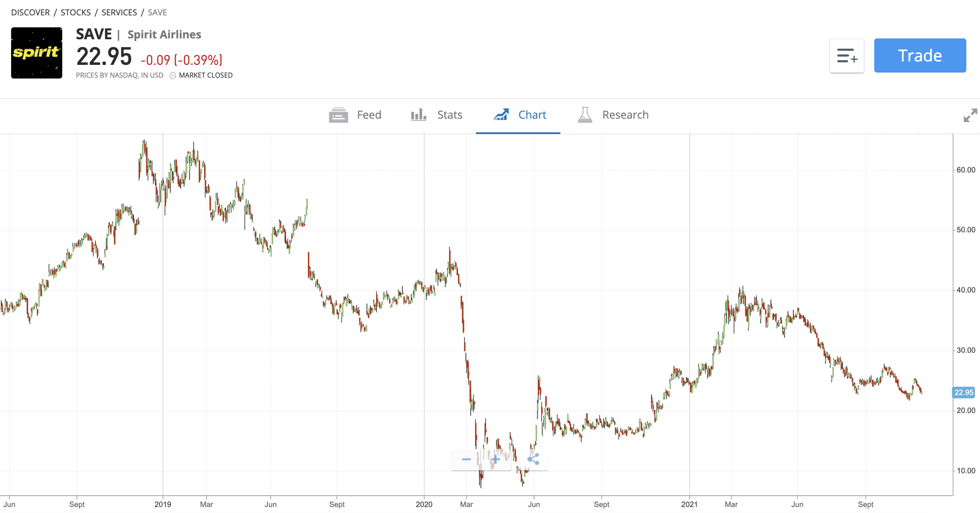
Task: Click the SAVE breadcrumb text
Action: (157, 12)
